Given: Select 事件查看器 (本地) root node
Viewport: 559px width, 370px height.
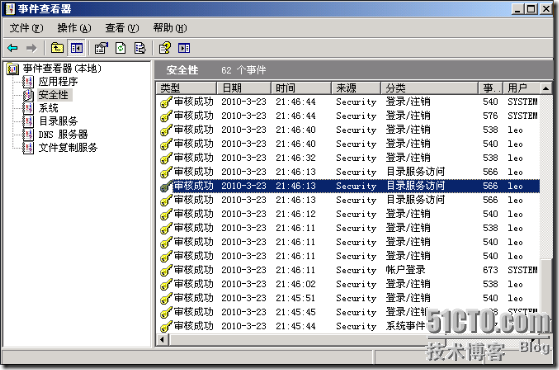Looking at the screenshot, I should 62,68.
